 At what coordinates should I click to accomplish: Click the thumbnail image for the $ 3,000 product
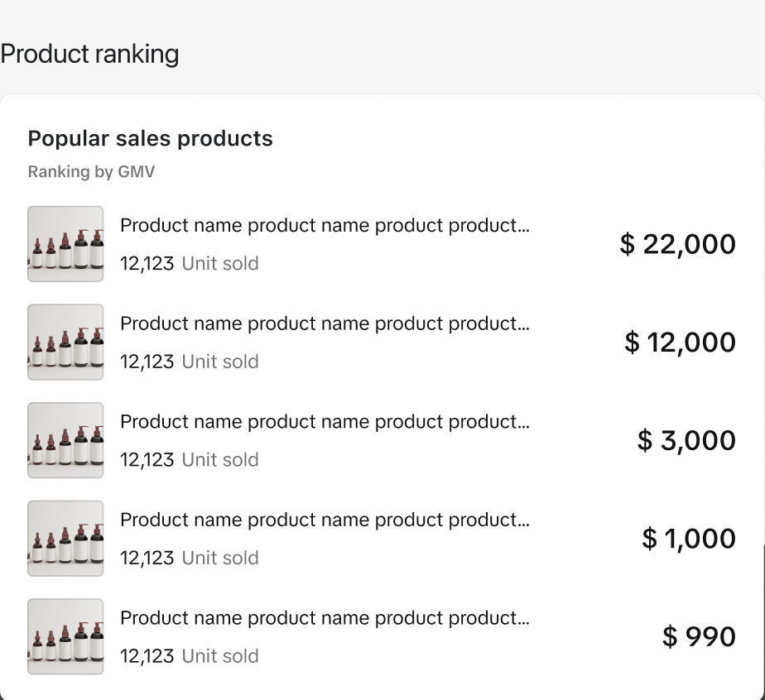pyautogui.click(x=65, y=440)
